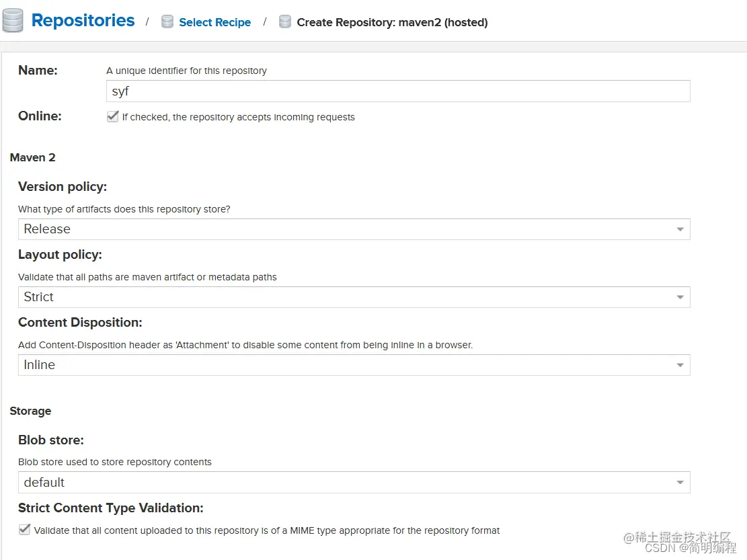This screenshot has width=747, height=560.
Task: Click the Create Repository: maven2 (hosted) breadcrumb
Action: coord(392,22)
